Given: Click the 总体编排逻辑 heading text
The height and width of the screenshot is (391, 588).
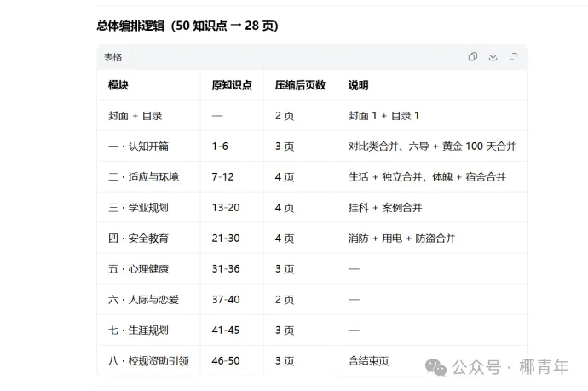Looking at the screenshot, I should (130, 26).
